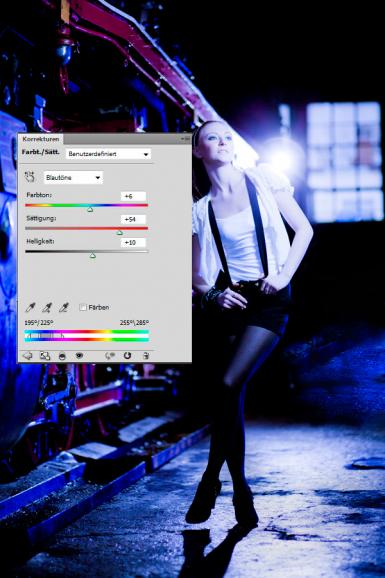Click the Helligkeit label
The height and width of the screenshot is (578, 385).
(40, 241)
